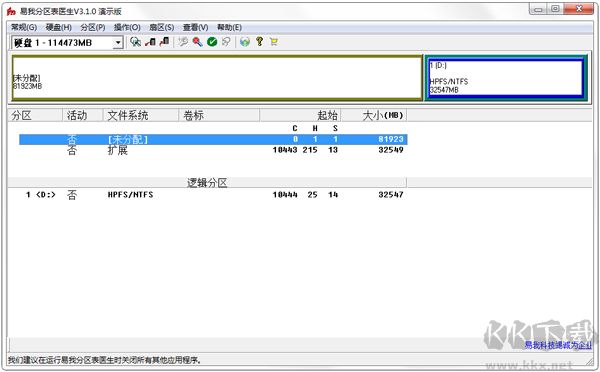Select the 扩展 partition row
This screenshot has width=600, height=372.
(213, 150)
